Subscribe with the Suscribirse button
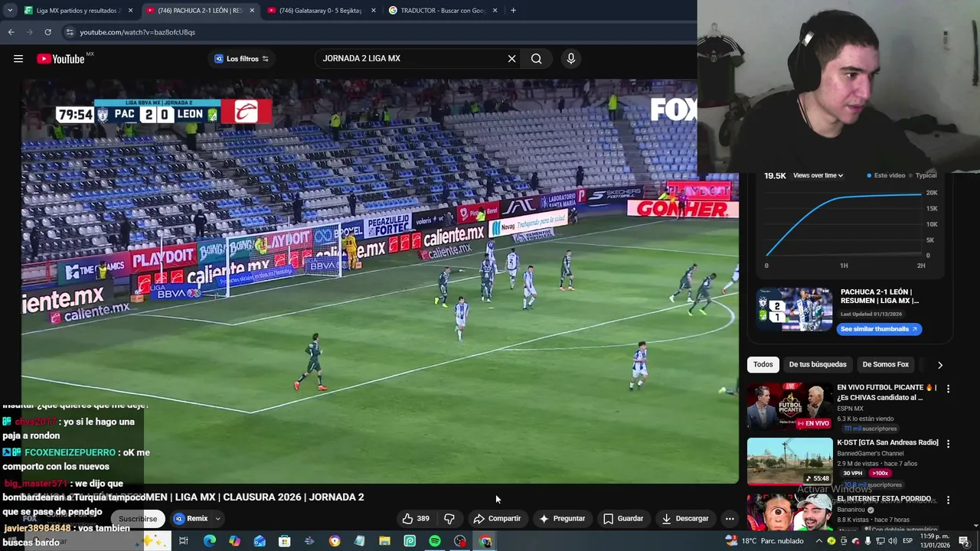This screenshot has height=551, width=980. [x=138, y=519]
